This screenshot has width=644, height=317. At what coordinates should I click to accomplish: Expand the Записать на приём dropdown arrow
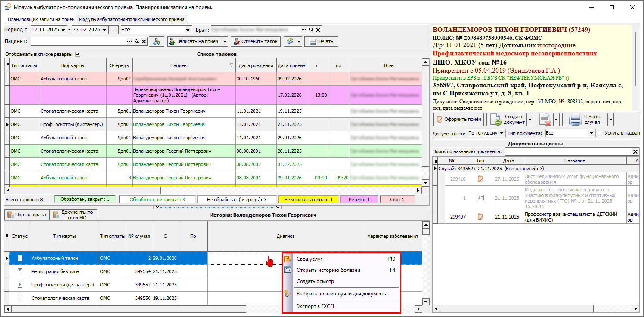pyautogui.click(x=225, y=42)
